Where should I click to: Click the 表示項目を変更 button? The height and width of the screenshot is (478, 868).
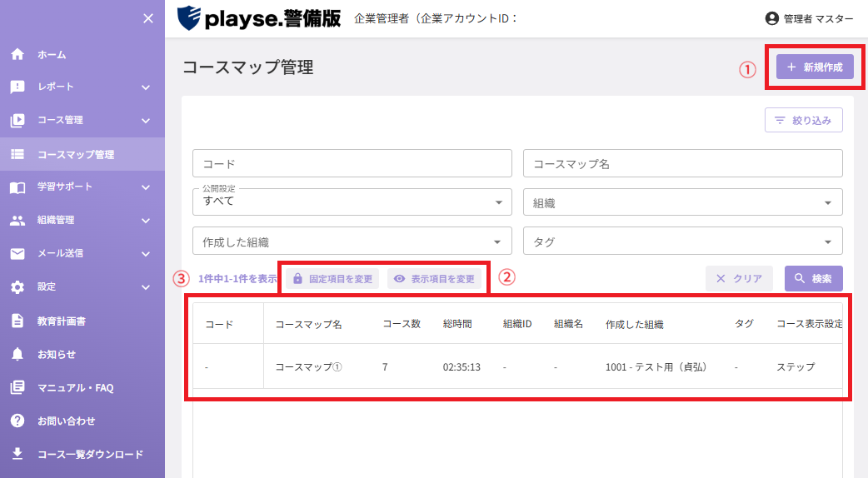click(x=434, y=279)
